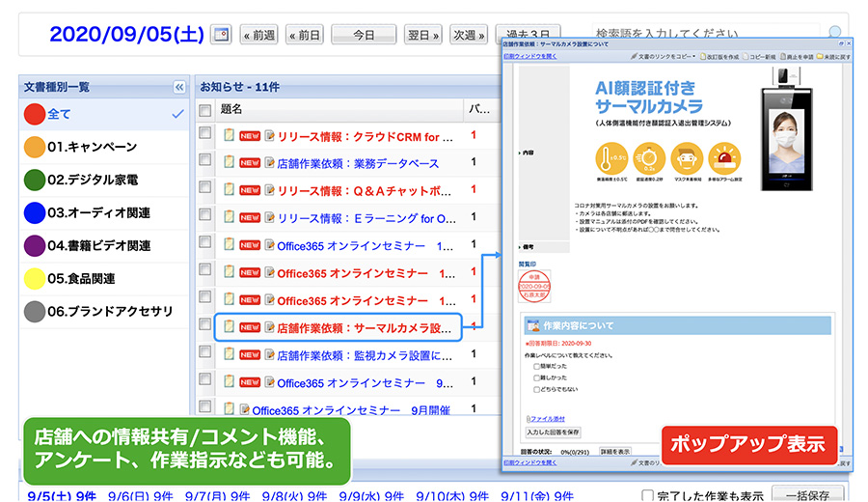Click document edit icon on 業務データベース row
Screen dimensions: 868x502
pos(270,162)
